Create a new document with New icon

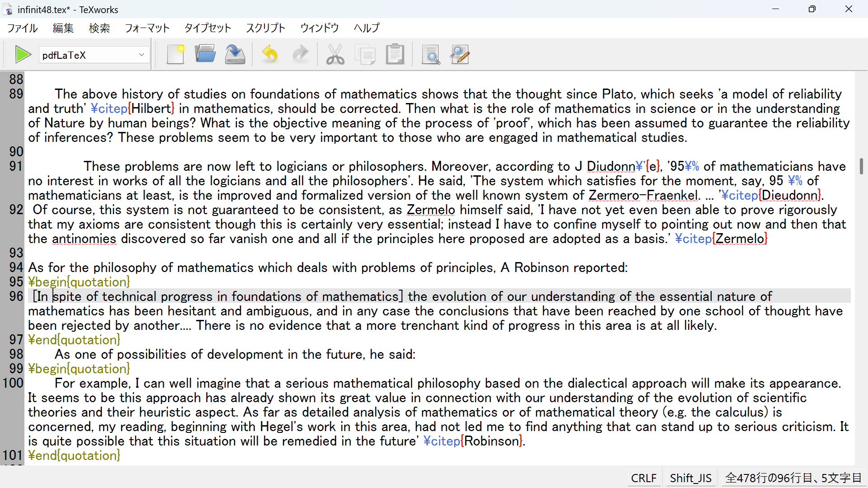tap(175, 55)
